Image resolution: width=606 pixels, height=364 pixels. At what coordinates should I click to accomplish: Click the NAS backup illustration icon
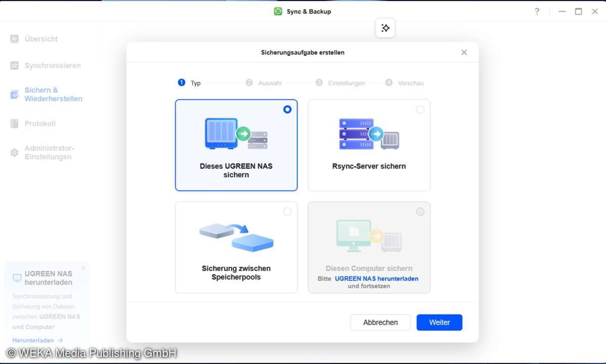236,133
